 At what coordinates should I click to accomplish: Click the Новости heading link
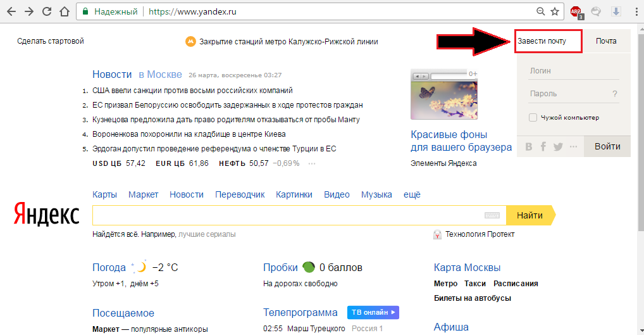tap(112, 74)
